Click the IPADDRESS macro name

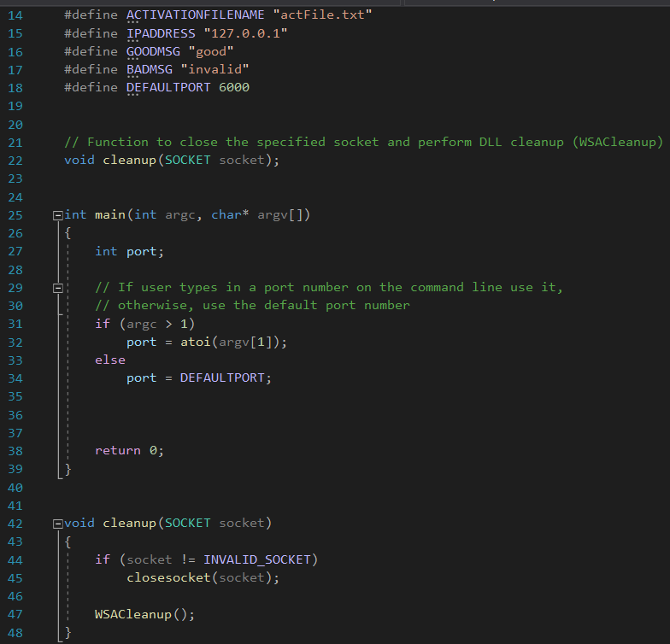(x=161, y=33)
